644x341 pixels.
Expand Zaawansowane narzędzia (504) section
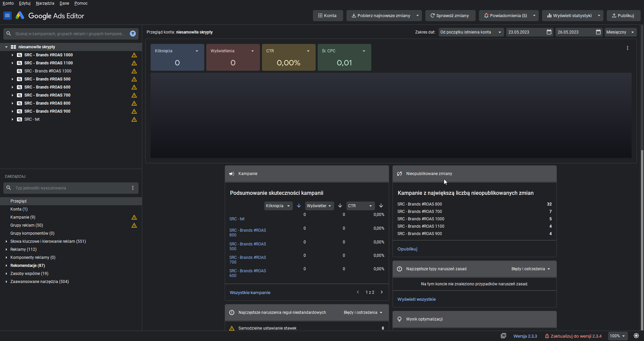point(6,282)
